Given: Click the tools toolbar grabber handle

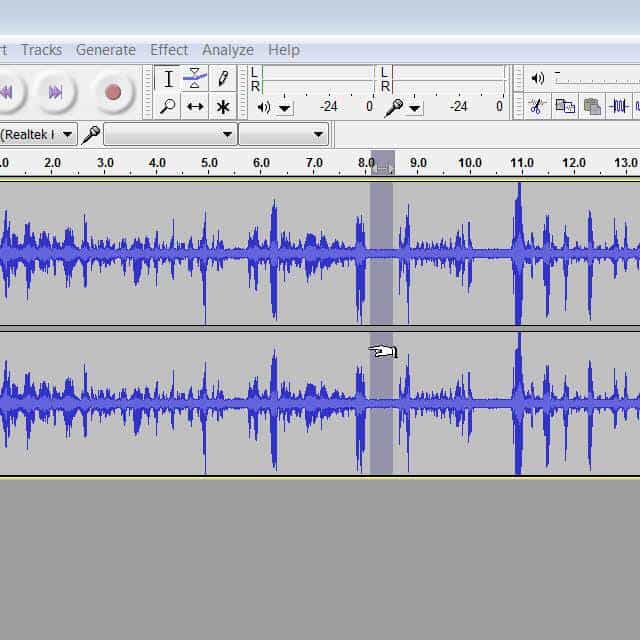Looking at the screenshot, I should (x=147, y=92).
